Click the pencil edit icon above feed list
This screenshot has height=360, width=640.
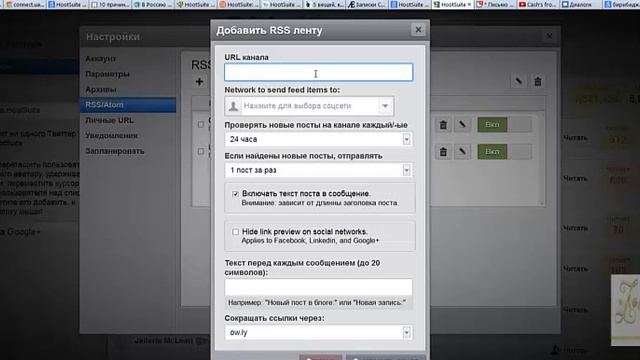point(518,81)
